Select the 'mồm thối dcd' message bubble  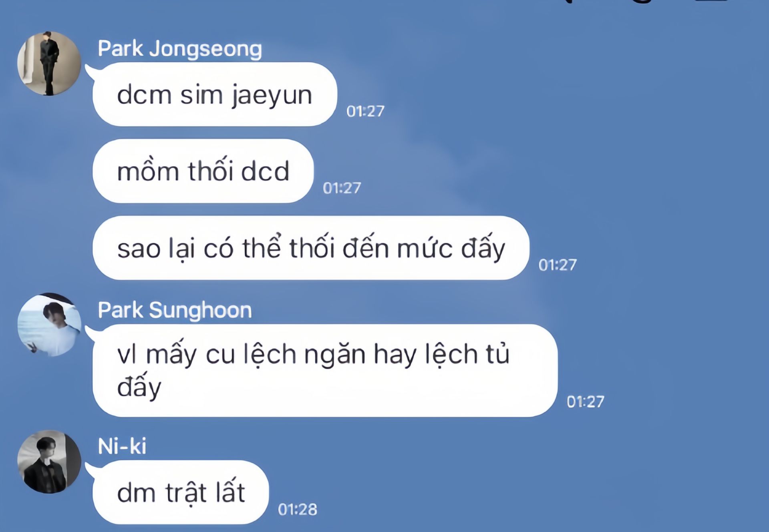[x=203, y=171]
